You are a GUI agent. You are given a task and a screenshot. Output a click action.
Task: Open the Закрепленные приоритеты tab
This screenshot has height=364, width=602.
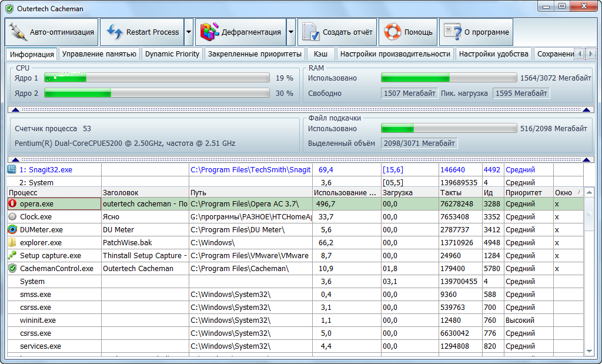[255, 54]
